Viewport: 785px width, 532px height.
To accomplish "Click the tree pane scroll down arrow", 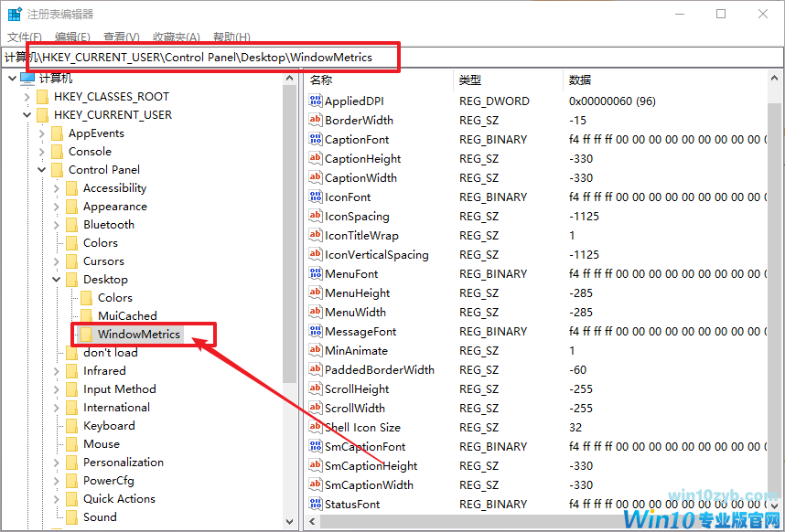I will [289, 522].
